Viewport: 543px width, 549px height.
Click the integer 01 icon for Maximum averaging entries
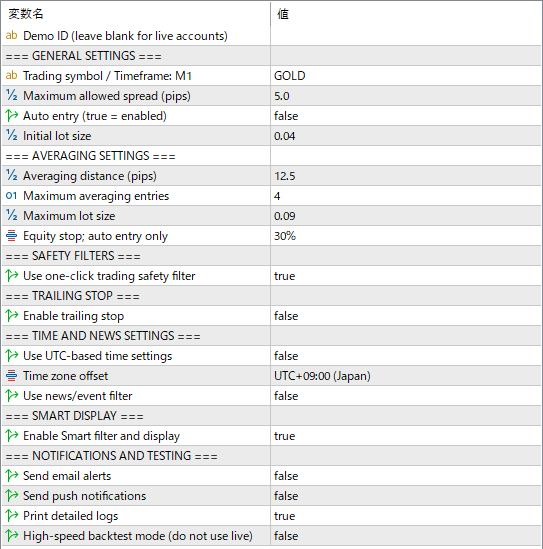pos(12,195)
